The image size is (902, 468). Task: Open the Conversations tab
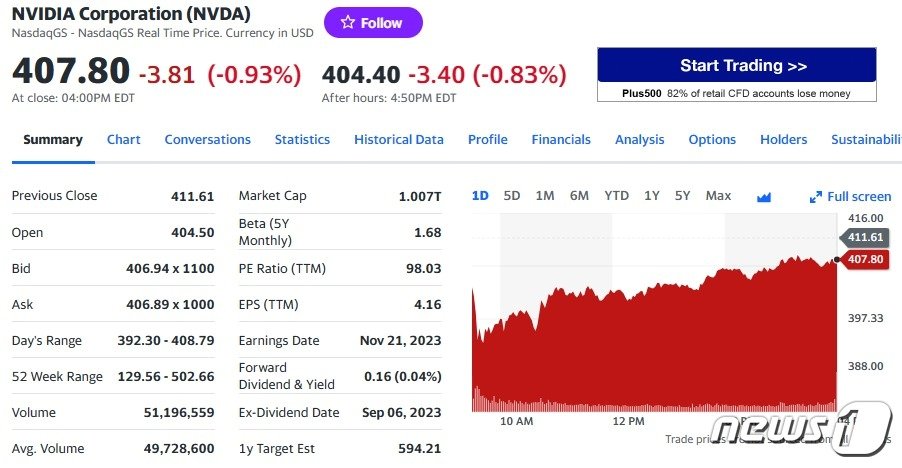[x=207, y=140]
